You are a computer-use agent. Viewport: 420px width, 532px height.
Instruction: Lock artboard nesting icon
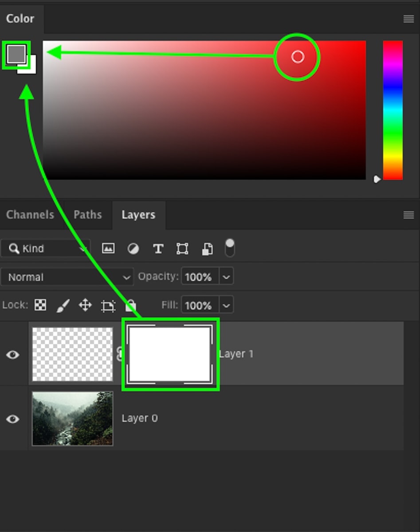(x=108, y=305)
